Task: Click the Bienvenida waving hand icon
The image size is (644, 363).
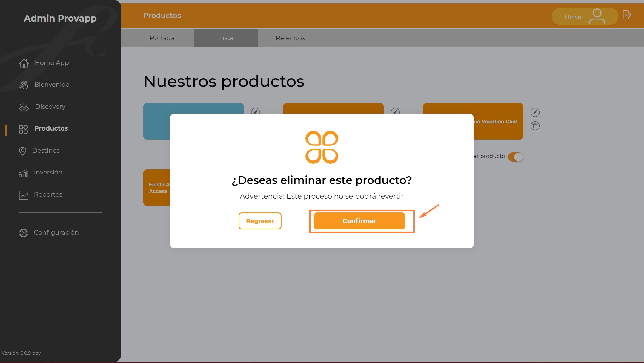Action: point(24,85)
